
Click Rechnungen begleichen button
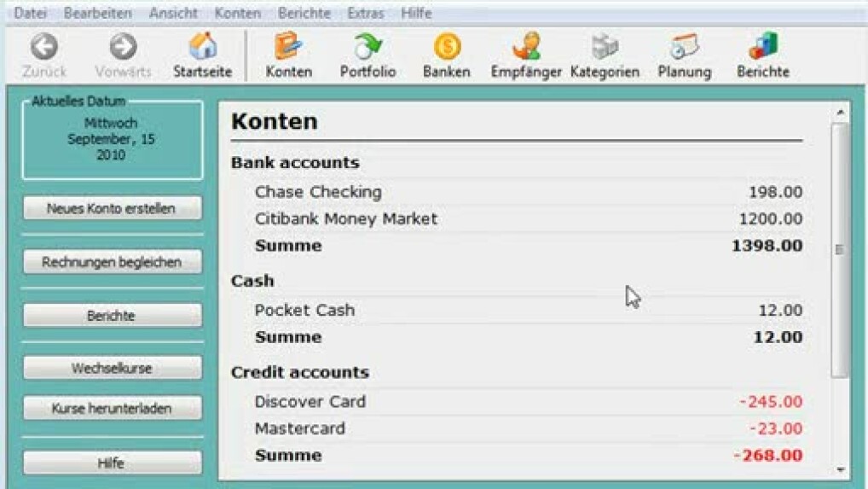pyautogui.click(x=112, y=262)
